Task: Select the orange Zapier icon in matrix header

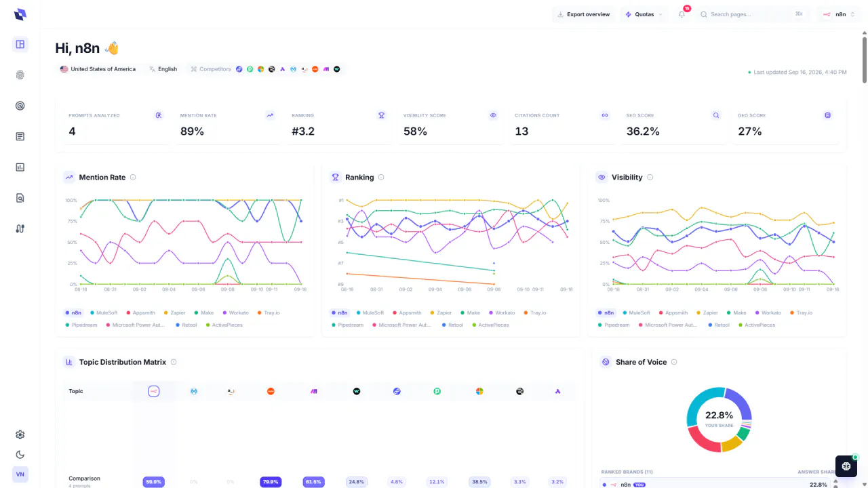Action: [271, 391]
